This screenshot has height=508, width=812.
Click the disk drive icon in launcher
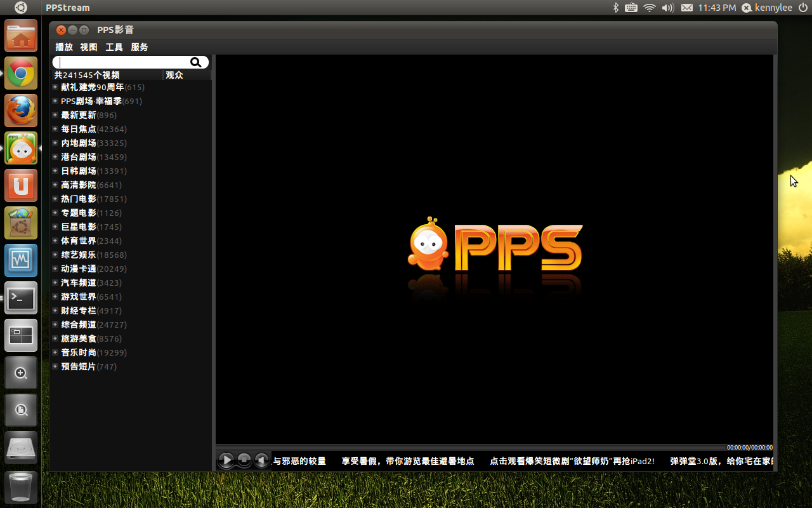21,448
